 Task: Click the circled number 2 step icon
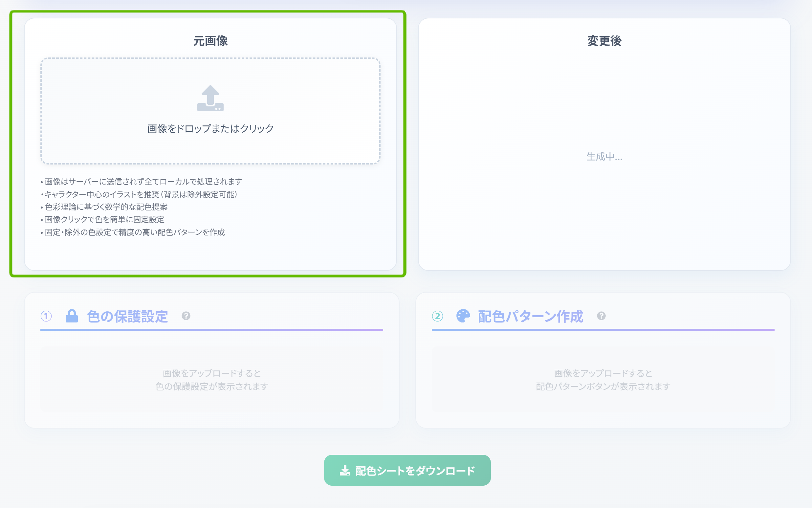[x=437, y=316]
